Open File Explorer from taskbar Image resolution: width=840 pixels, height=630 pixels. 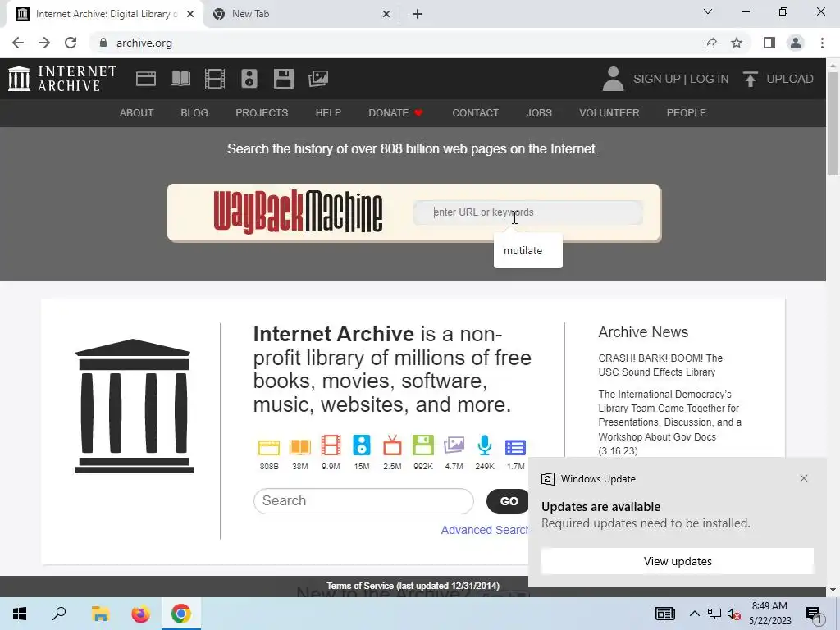click(x=100, y=614)
